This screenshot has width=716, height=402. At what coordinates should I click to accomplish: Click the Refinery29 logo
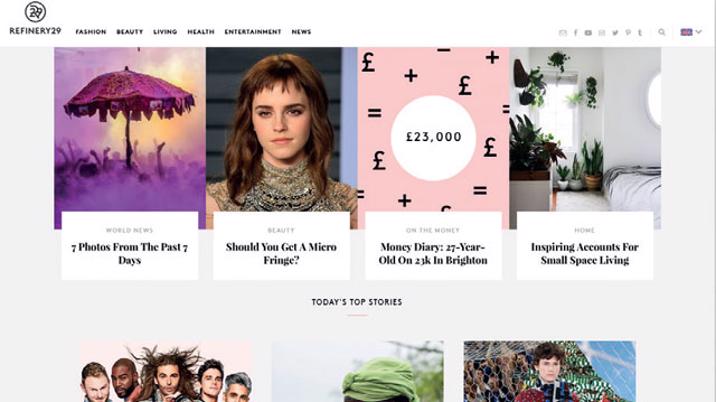pyautogui.click(x=35, y=18)
